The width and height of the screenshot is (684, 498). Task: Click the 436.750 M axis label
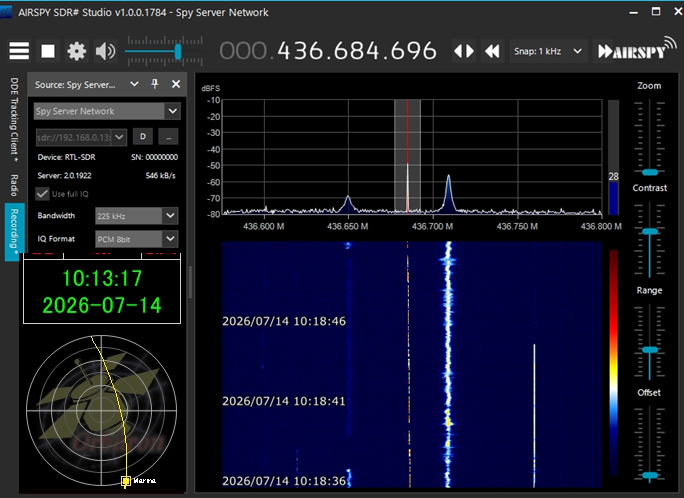[517, 226]
